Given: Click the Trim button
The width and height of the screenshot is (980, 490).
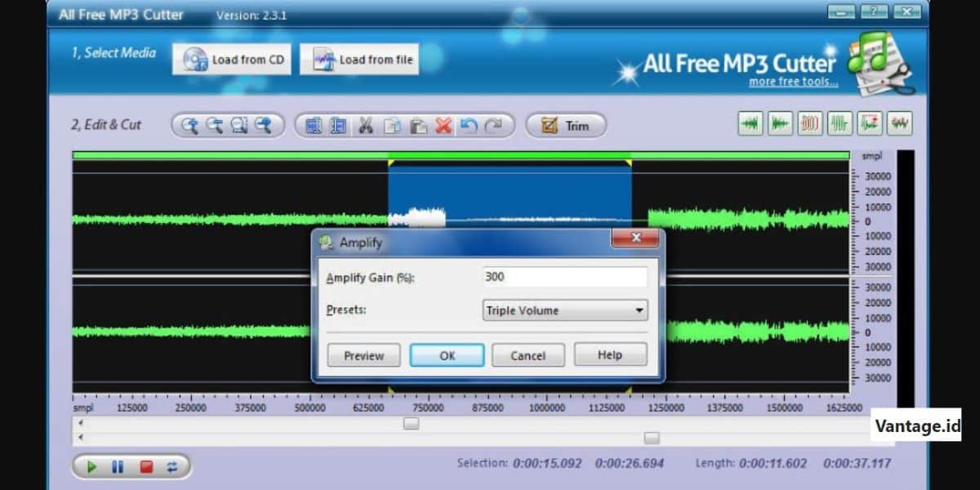Looking at the screenshot, I should pos(567,125).
